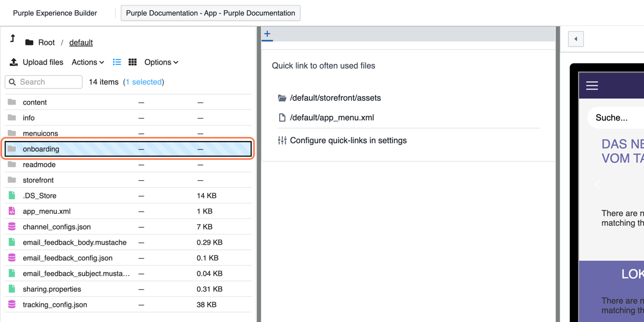The width and height of the screenshot is (644, 322).
Task: Click the open folder icon beside storefront/assets
Action: point(282,98)
